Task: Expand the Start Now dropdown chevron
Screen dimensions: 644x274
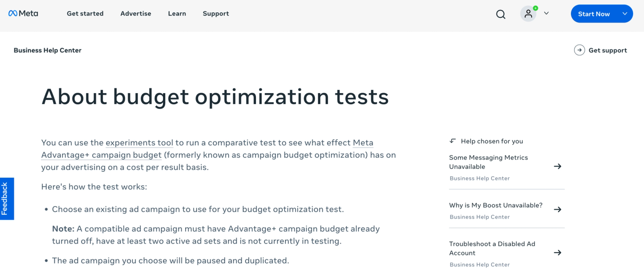Action: click(625, 14)
